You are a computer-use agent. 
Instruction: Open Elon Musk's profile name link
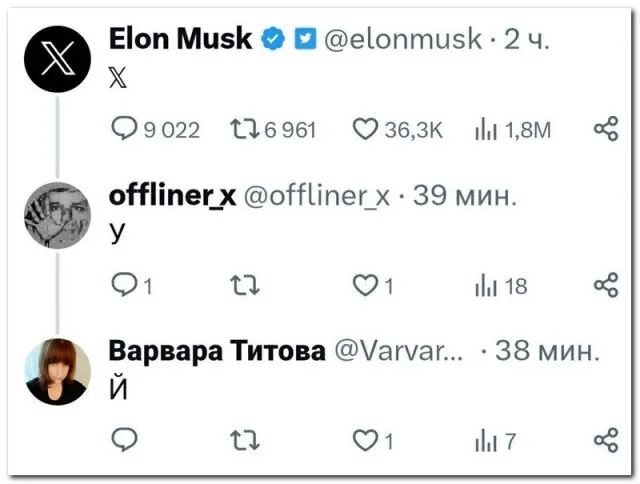[179, 40]
